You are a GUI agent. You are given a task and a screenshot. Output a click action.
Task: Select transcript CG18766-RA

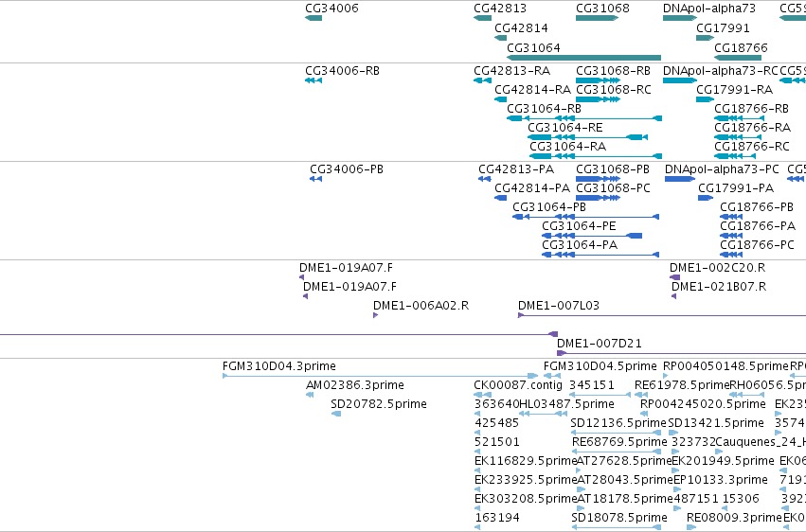[x=753, y=128]
